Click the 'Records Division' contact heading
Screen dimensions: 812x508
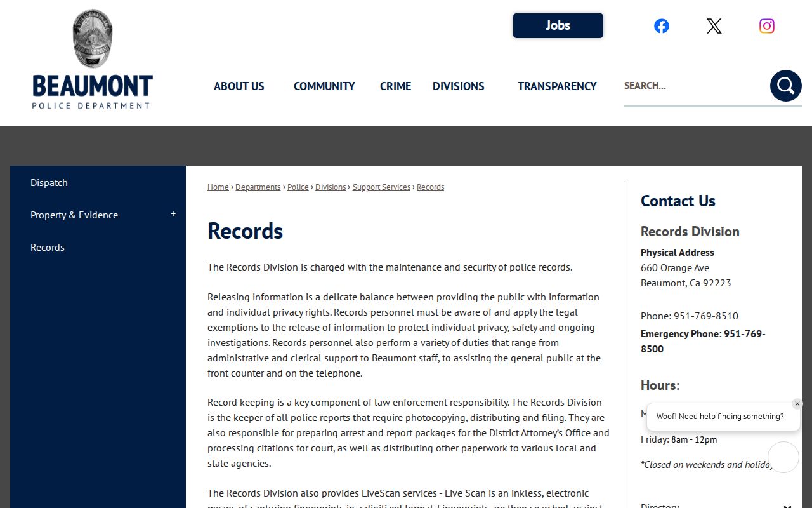point(690,232)
